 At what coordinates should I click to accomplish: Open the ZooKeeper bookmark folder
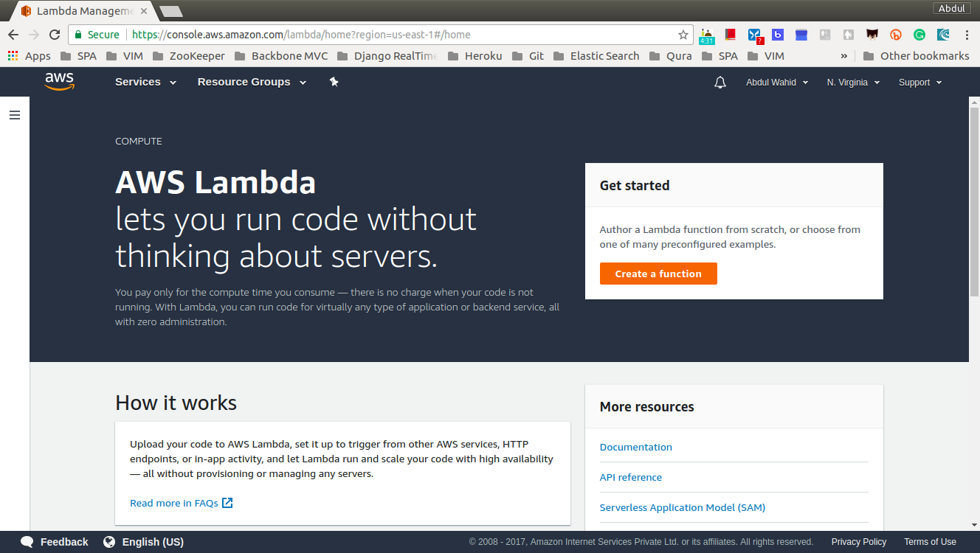click(x=188, y=56)
